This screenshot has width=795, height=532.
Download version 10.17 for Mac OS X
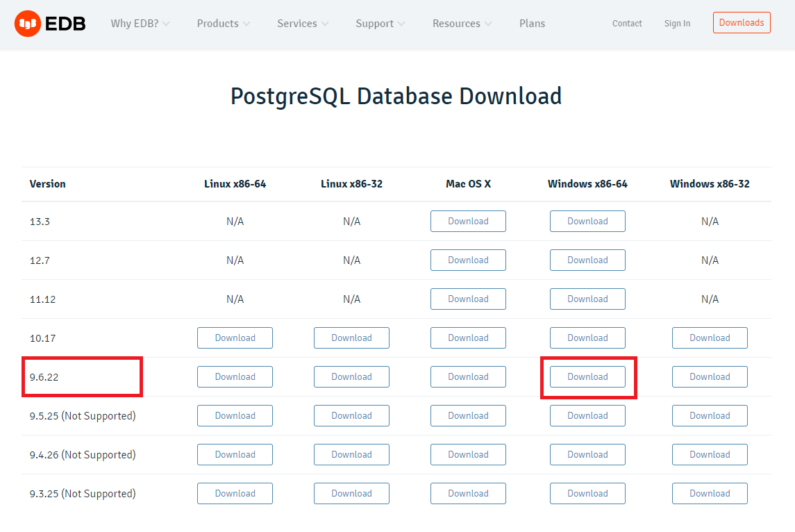coord(468,338)
